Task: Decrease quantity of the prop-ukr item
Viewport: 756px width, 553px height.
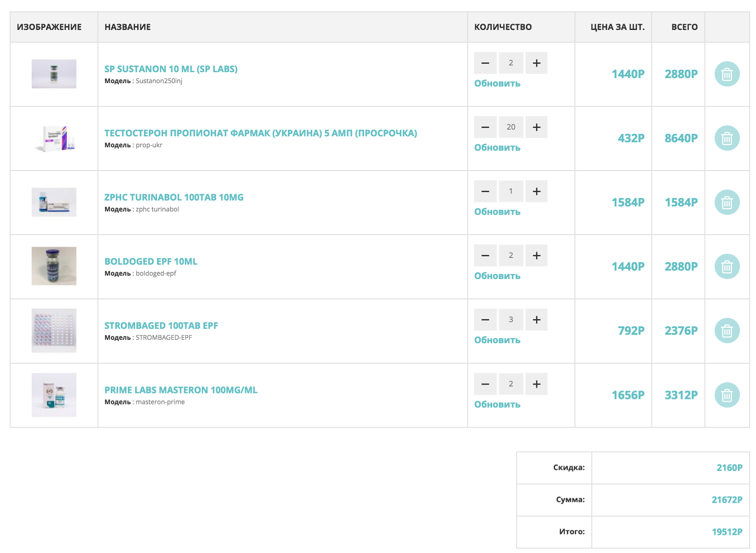Action: (485, 127)
